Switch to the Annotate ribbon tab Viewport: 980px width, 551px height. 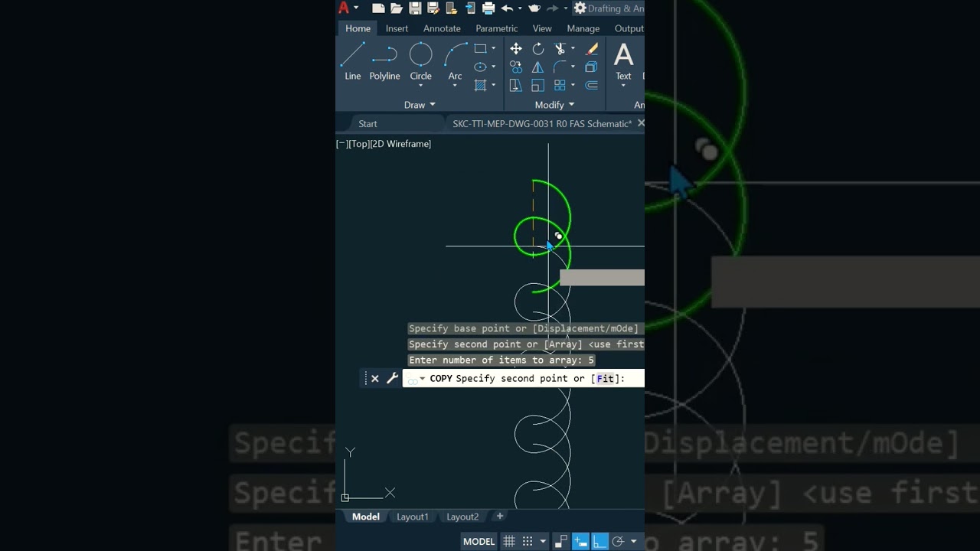tap(442, 28)
